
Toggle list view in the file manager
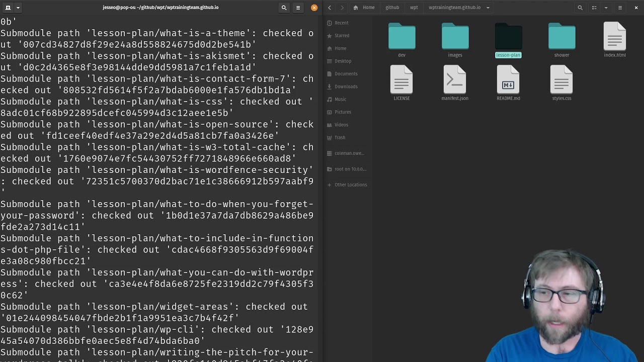[x=594, y=8]
